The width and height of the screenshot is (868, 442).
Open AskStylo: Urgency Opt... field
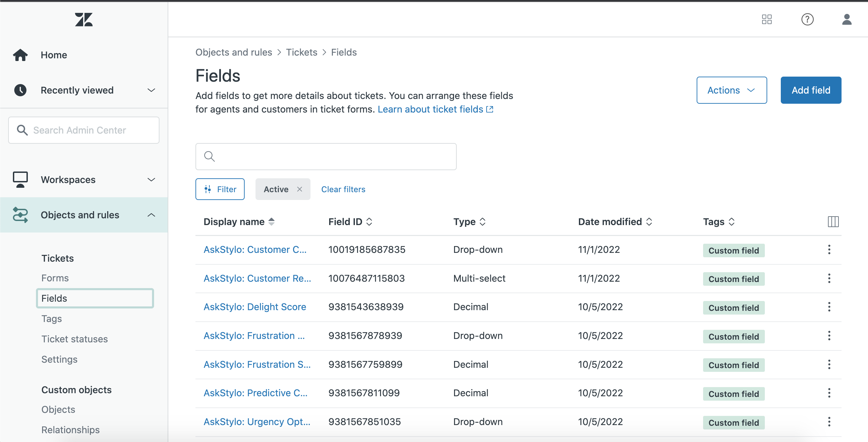click(x=257, y=422)
